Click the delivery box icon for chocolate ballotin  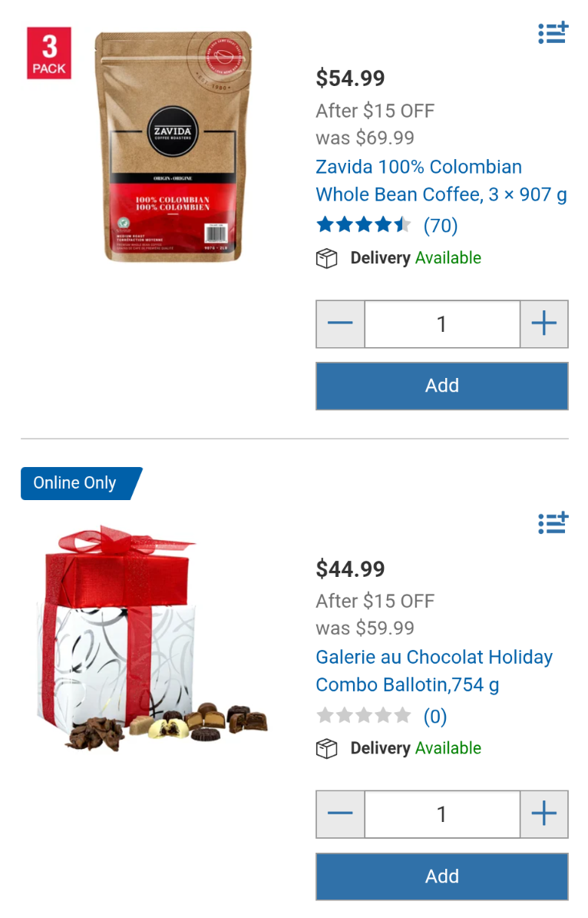pyautogui.click(x=326, y=748)
